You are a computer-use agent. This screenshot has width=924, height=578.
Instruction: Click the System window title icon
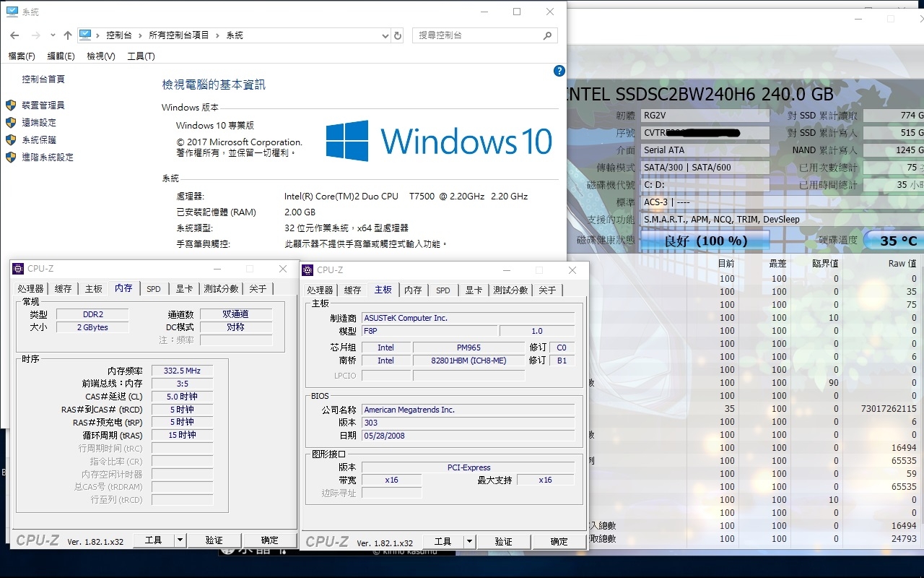[12, 12]
